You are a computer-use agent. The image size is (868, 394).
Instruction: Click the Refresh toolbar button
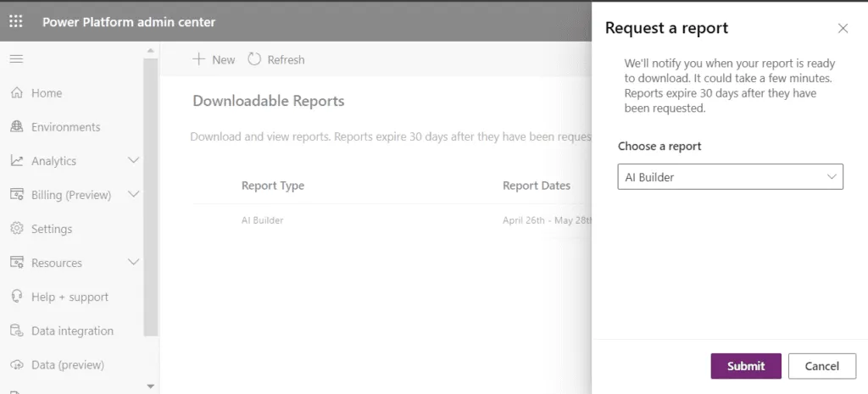(x=276, y=59)
